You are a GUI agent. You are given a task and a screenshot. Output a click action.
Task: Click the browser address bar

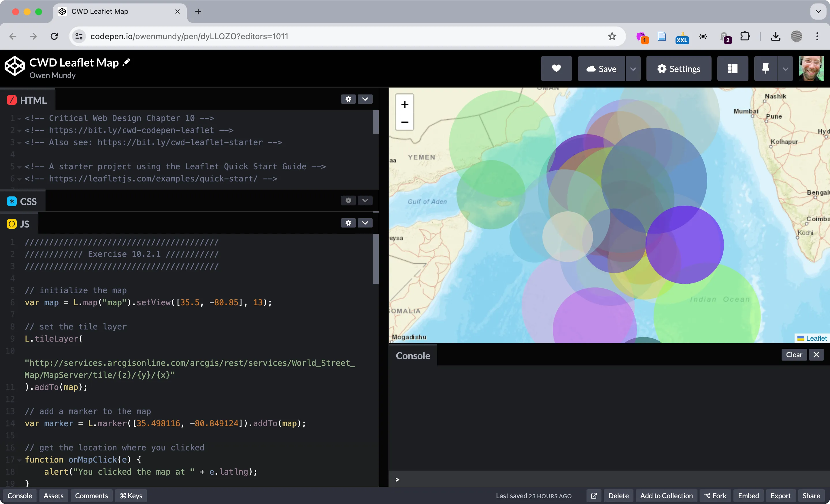(x=190, y=36)
